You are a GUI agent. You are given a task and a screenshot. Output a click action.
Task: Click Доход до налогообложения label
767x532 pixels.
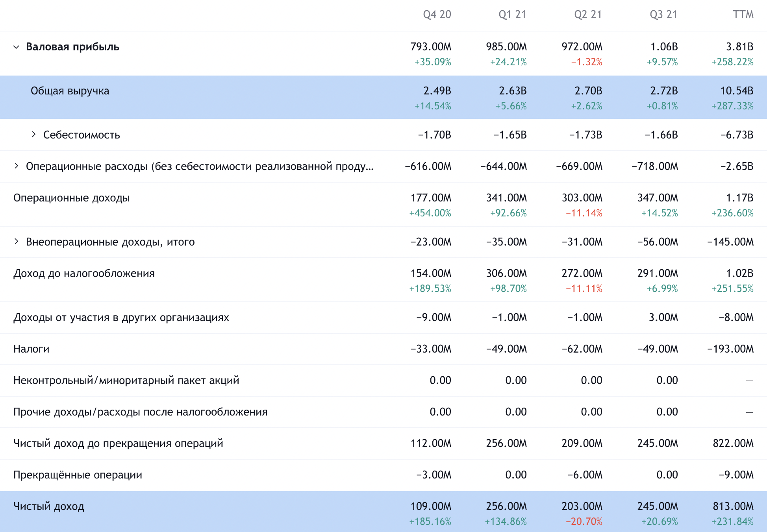[84, 273]
